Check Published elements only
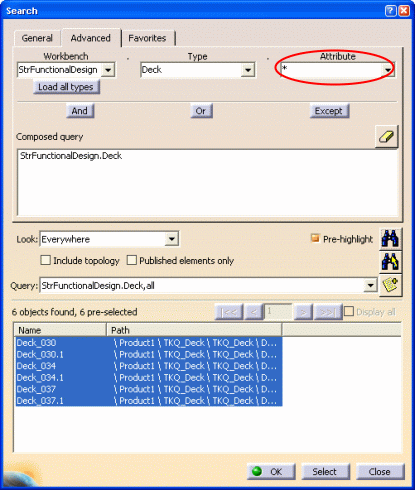This screenshot has height=490, width=415. tap(132, 260)
